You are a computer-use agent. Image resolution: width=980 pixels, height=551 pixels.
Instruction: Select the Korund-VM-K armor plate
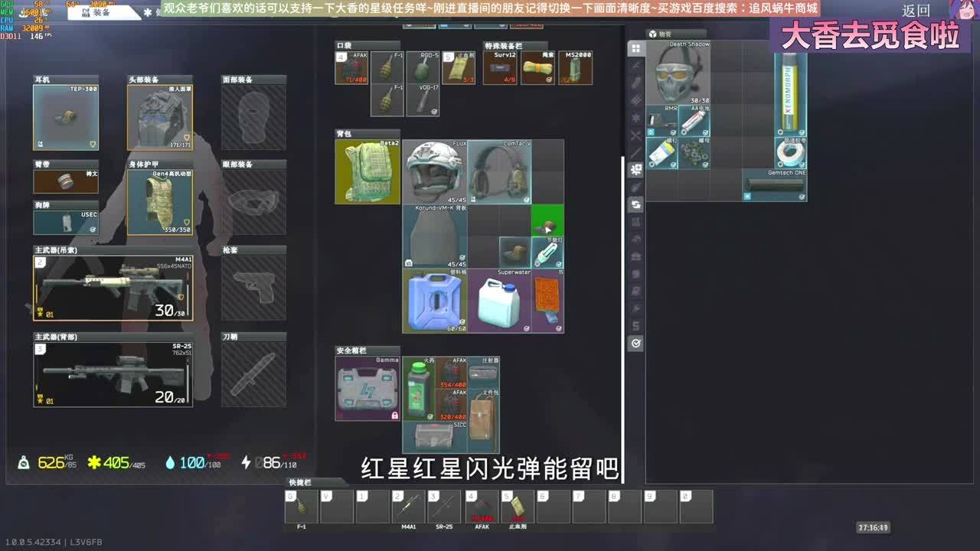click(x=435, y=236)
